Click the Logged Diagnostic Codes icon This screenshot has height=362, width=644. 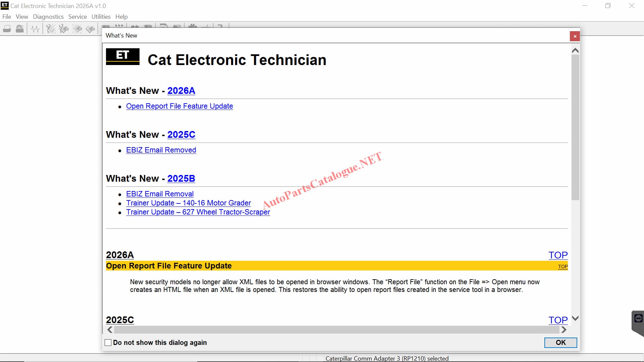(x=64, y=29)
